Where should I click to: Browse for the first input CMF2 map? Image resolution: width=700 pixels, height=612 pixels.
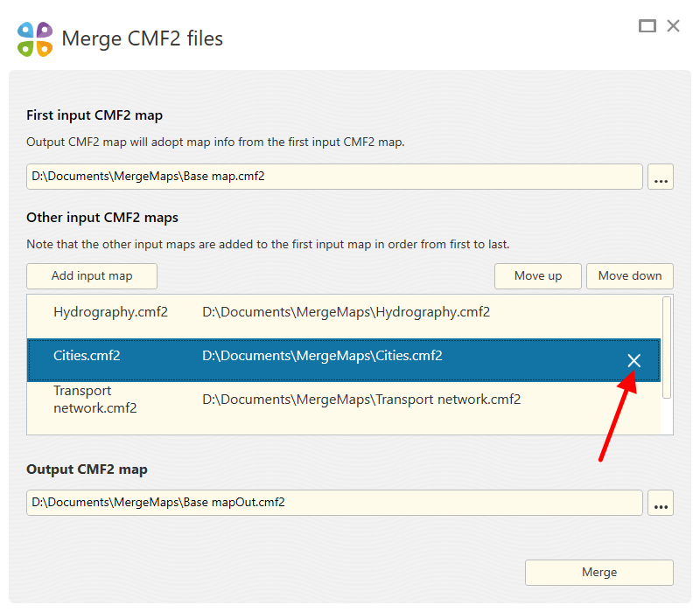pos(661,177)
